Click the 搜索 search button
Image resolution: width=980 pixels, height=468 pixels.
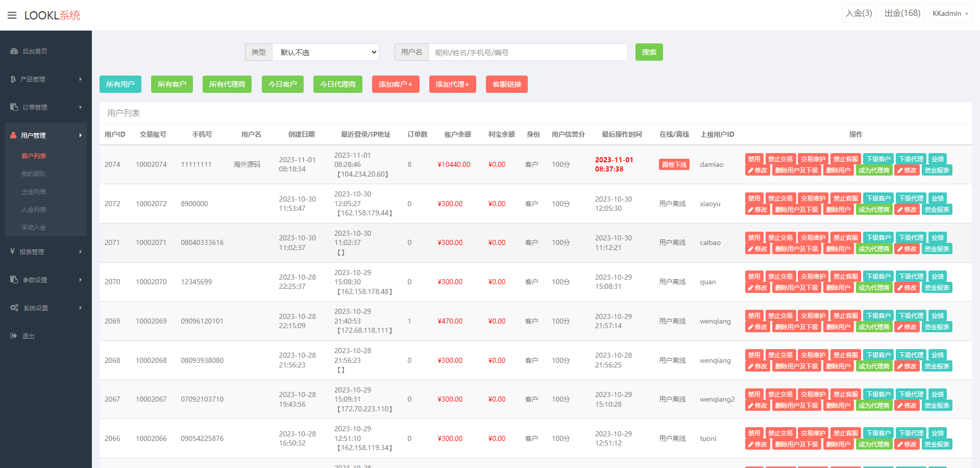(649, 52)
